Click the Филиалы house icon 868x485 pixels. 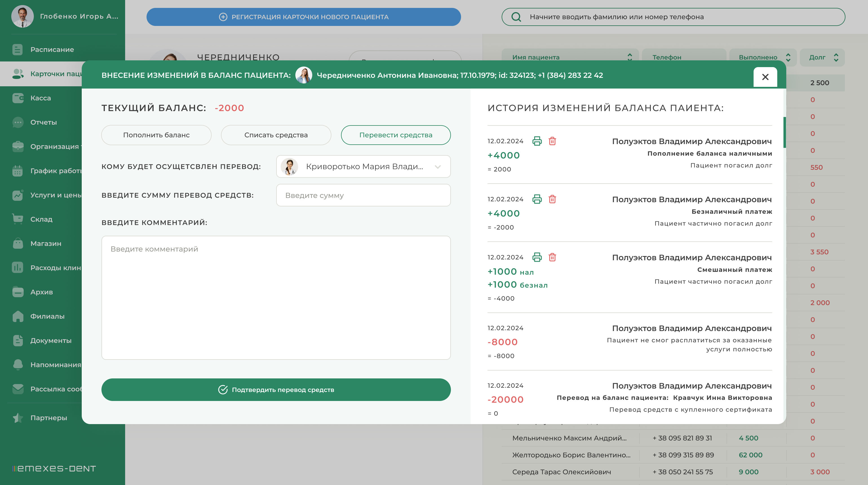17,316
